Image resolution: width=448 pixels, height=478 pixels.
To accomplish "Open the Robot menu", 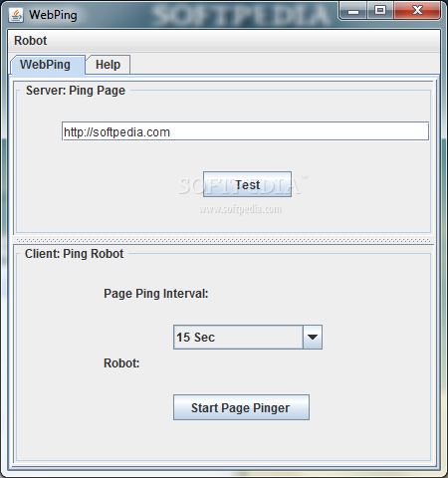I will pyautogui.click(x=30, y=41).
